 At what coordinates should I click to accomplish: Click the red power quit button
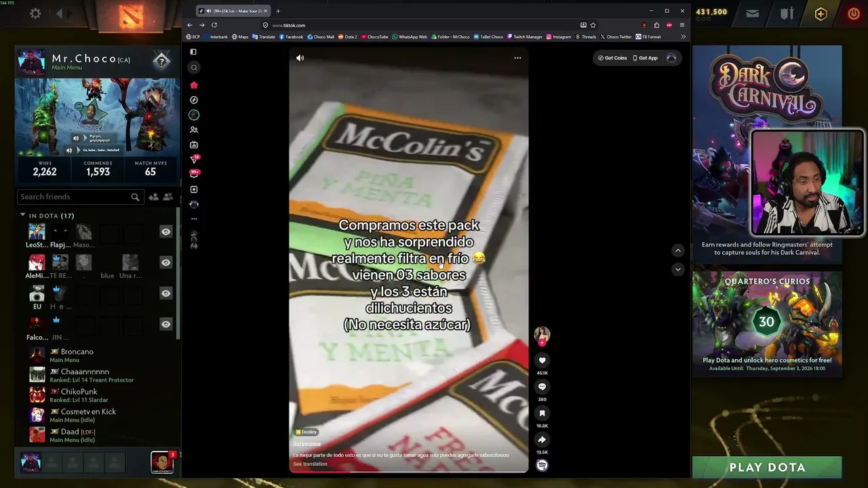(853, 14)
